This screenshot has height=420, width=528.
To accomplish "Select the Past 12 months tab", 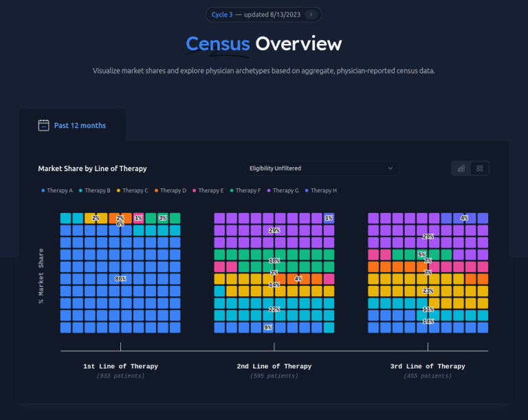I will coord(80,126).
